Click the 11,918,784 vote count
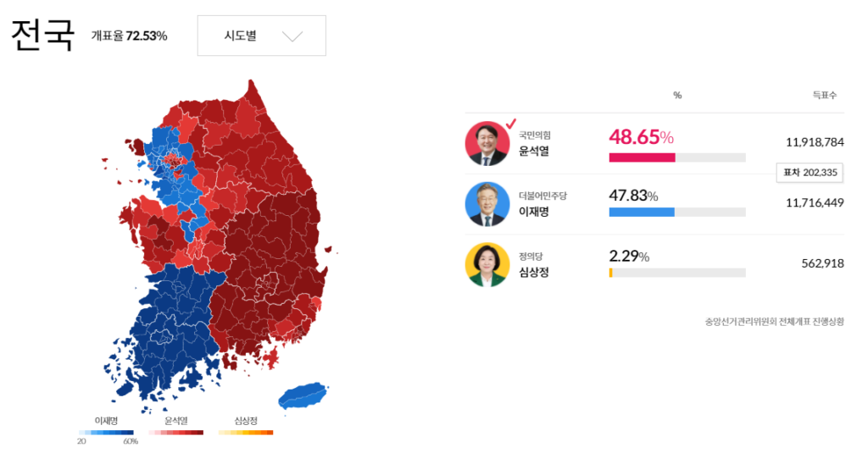Screen dimensions: 868x453 pyautogui.click(x=815, y=142)
